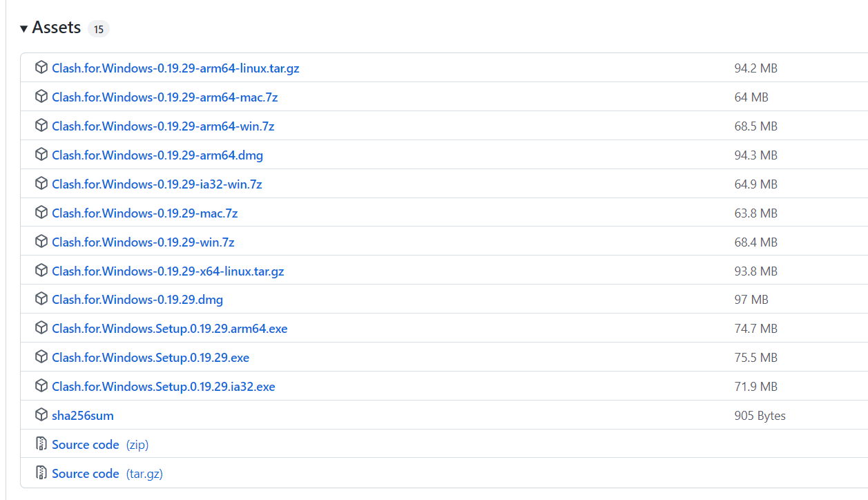Click package icon next to sha256sum
This screenshot has height=500, width=868.
pos(41,415)
